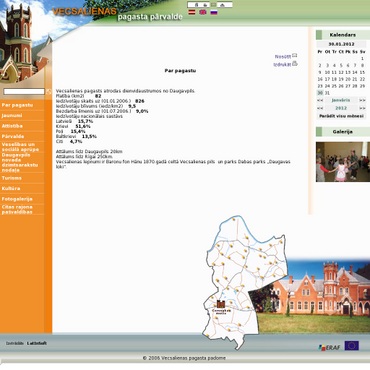Select day 12 in the calendar
This screenshot has height=370, width=370.
[341, 72]
